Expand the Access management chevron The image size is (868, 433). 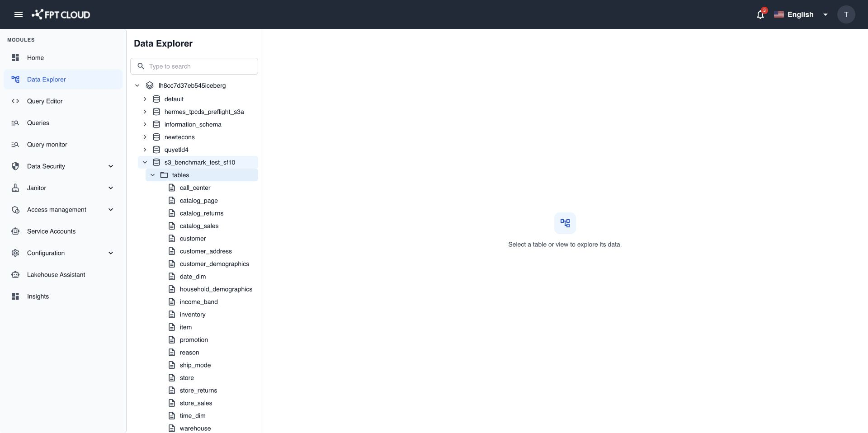[x=111, y=210]
